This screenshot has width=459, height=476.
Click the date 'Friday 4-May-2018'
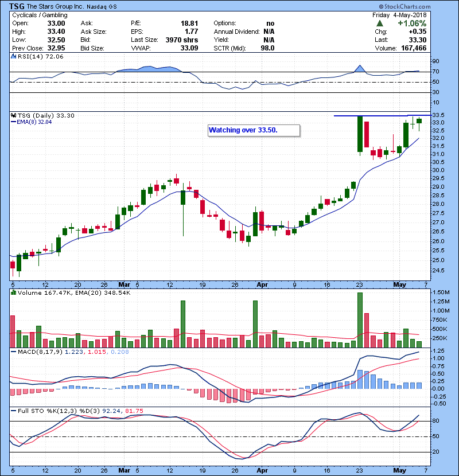click(399, 15)
